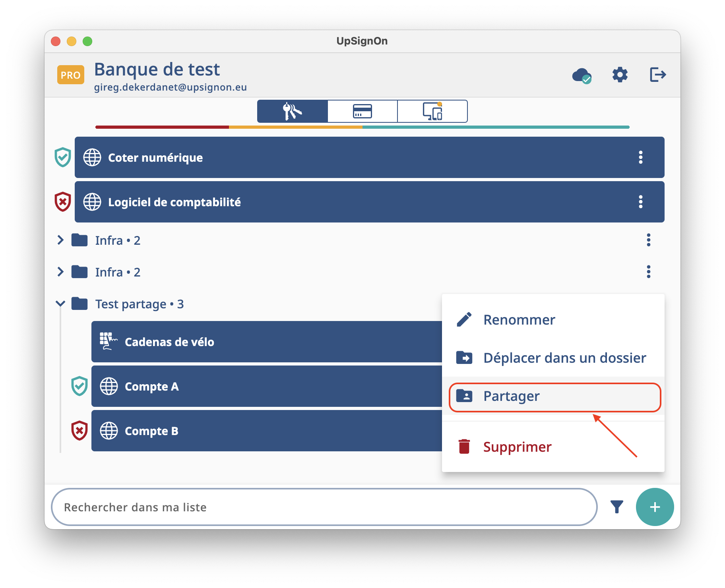This screenshot has width=725, height=588.
Task: Open the Cadenas de vélo entry
Action: 266,342
